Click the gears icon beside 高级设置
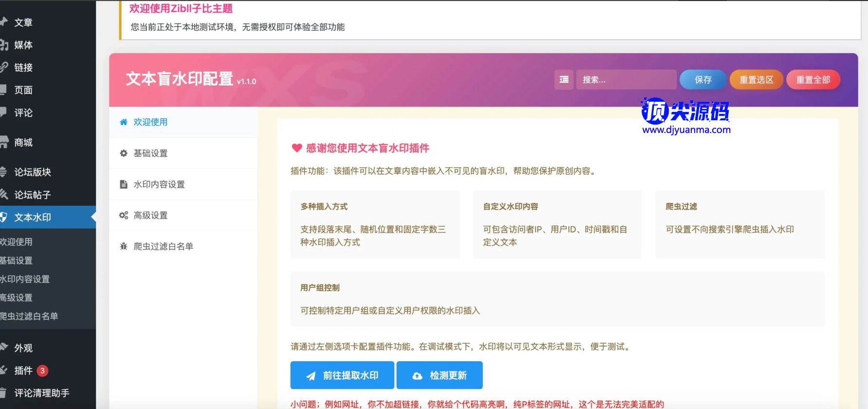 point(124,215)
